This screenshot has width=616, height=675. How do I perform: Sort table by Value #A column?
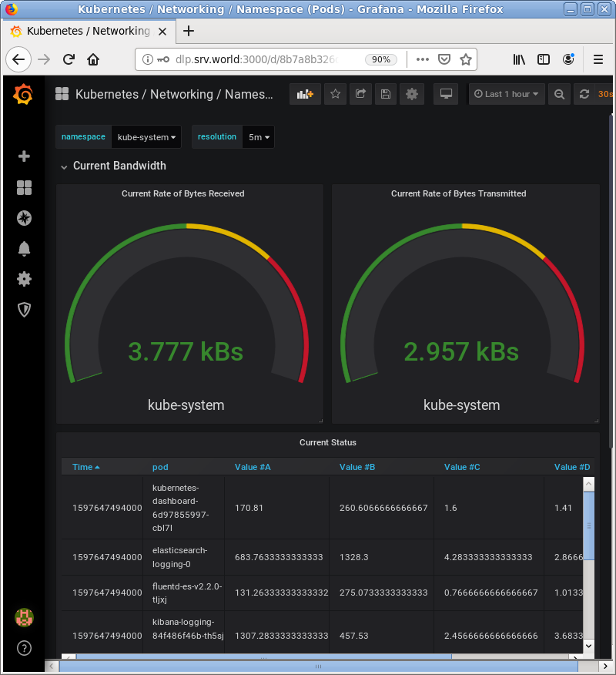pos(253,467)
